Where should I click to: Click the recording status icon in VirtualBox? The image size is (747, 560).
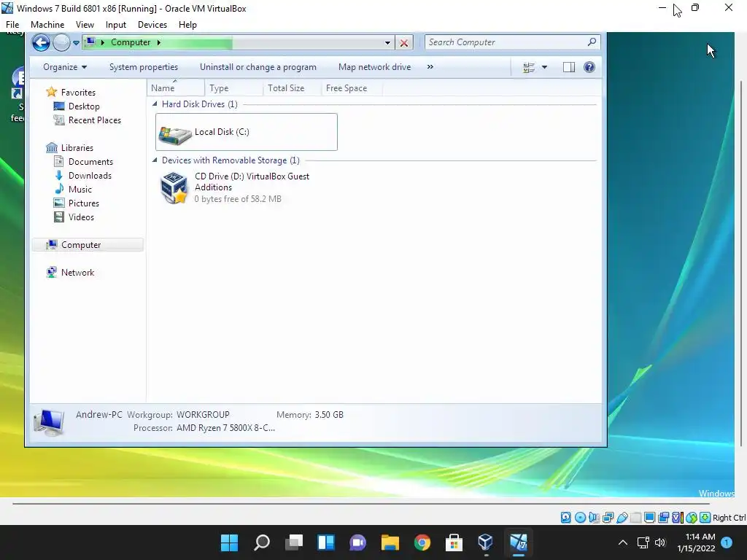tap(663, 518)
